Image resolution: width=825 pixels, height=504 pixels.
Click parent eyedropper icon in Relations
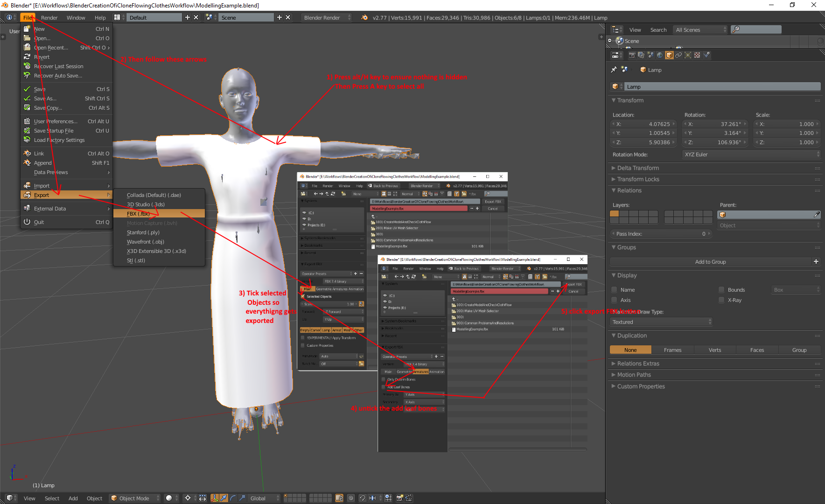tap(817, 215)
